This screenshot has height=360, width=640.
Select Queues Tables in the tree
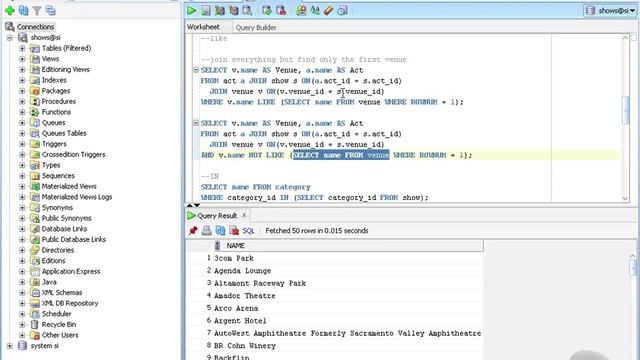tap(64, 133)
